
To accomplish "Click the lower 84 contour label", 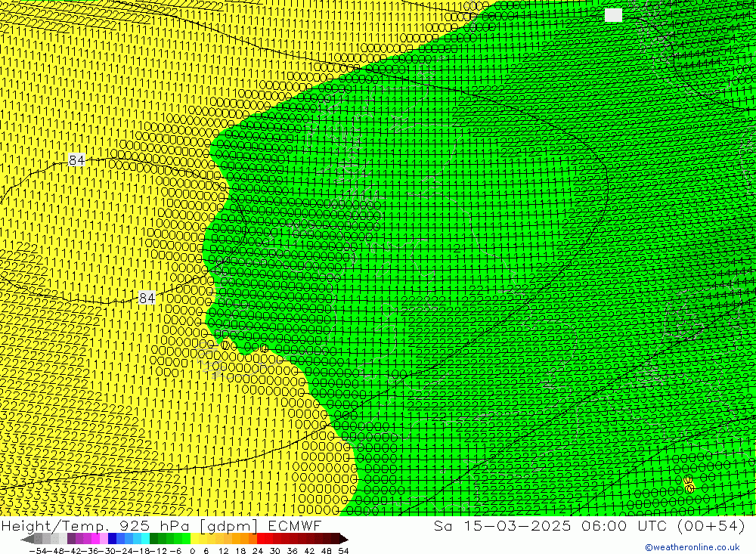I will [147, 298].
